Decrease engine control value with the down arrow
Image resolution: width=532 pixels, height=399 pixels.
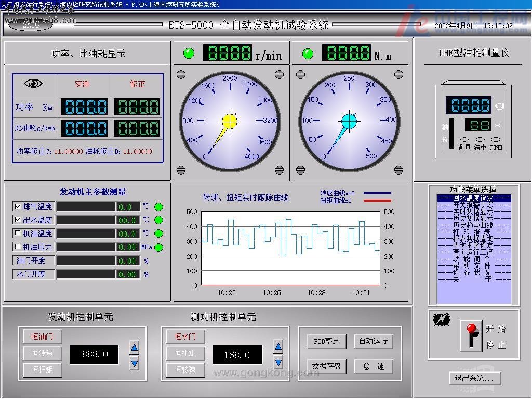134,363
